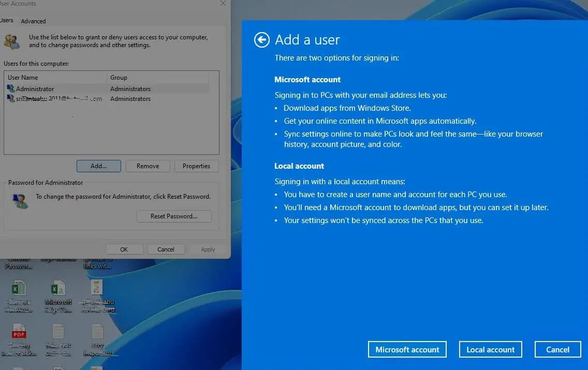Cancel the Add a user dialog
588x370 pixels.
[x=557, y=349]
